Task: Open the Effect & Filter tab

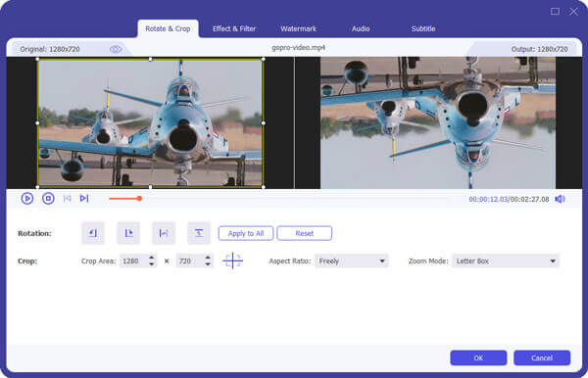Action: point(234,28)
